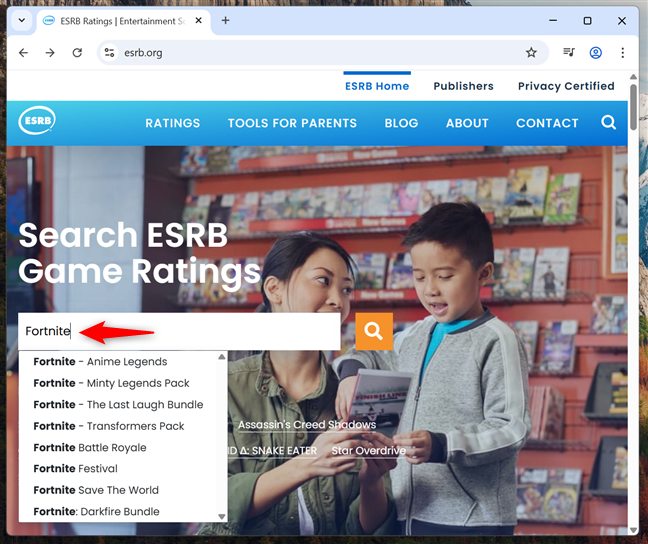Image resolution: width=648 pixels, height=544 pixels.
Task: Go to the BLOG page
Action: [x=401, y=123]
